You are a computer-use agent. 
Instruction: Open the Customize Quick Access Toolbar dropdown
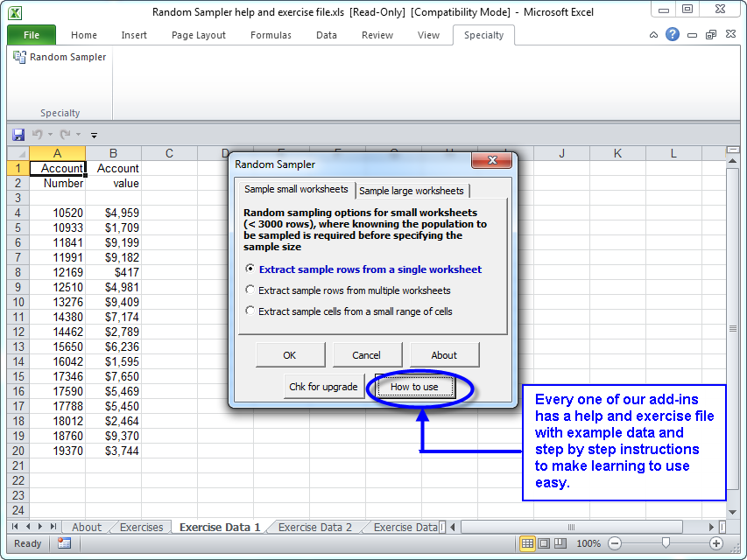pos(94,134)
